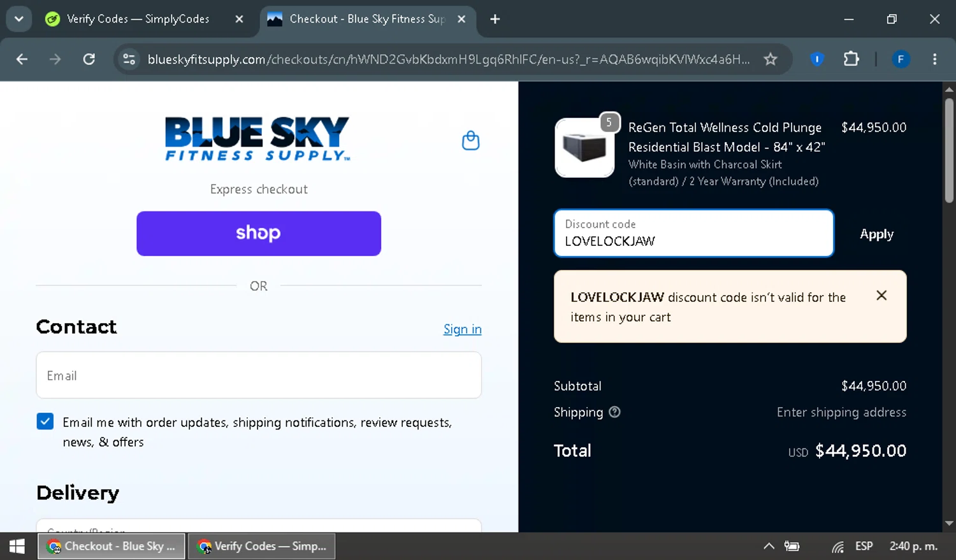The width and height of the screenshot is (956, 560).
Task: Open the Windows Start menu
Action: (x=17, y=546)
